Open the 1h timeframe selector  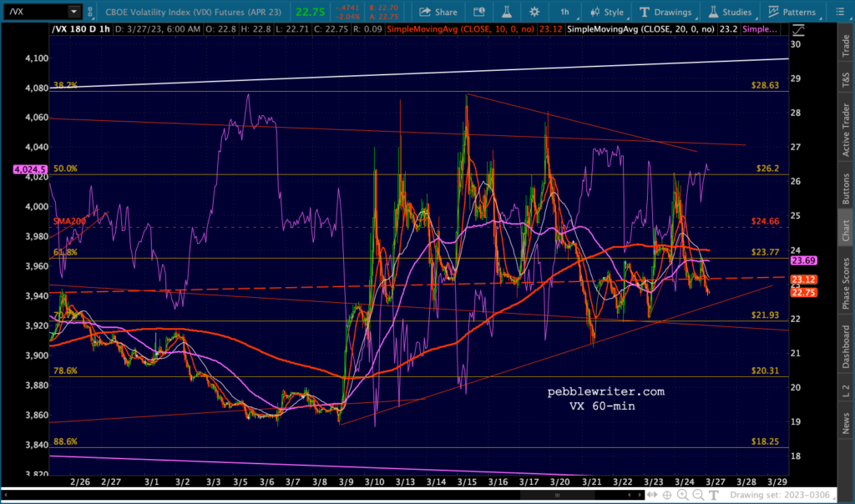565,12
